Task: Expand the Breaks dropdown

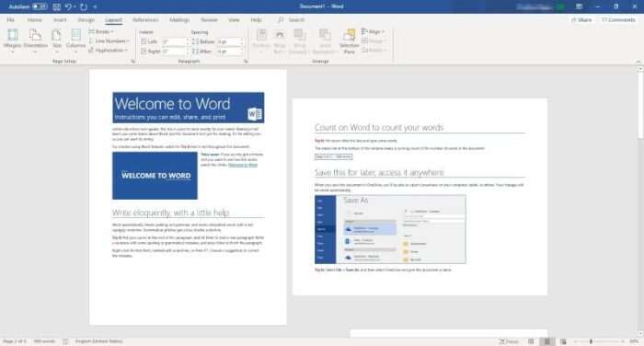Action: point(101,31)
